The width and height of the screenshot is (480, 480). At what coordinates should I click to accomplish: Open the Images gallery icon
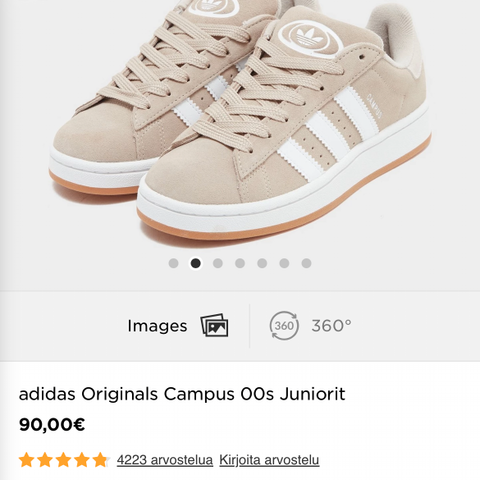click(214, 326)
